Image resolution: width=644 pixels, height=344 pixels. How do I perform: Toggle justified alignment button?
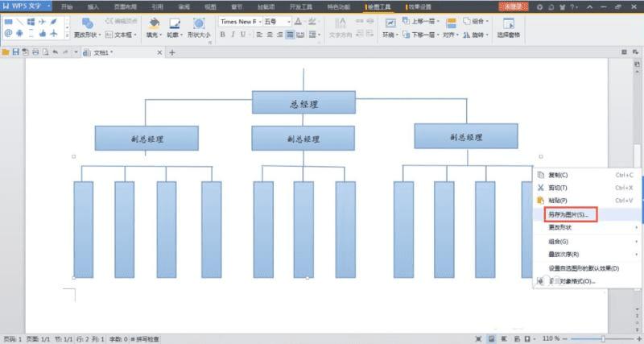290,35
